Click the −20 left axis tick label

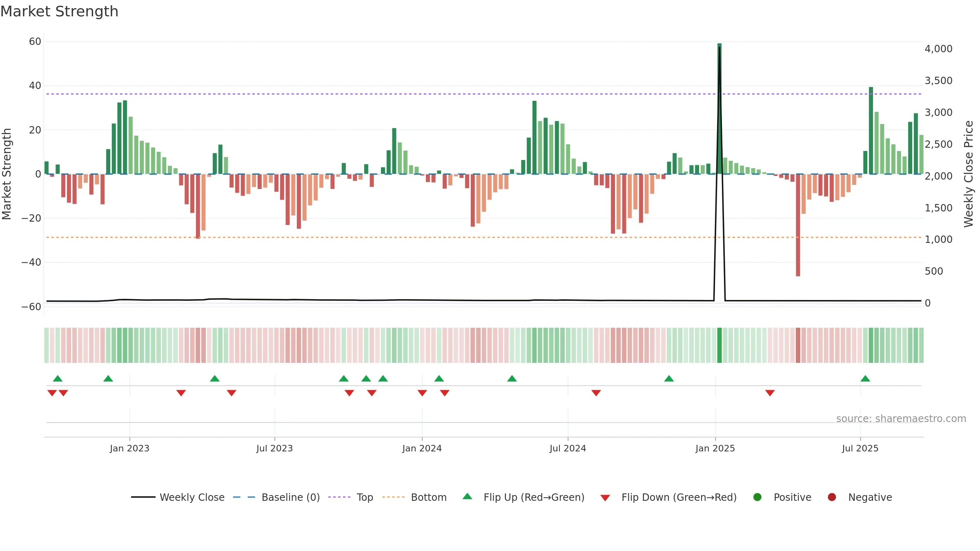click(x=31, y=218)
